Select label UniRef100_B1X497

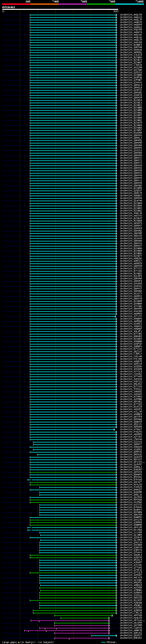click(x=131, y=600)
